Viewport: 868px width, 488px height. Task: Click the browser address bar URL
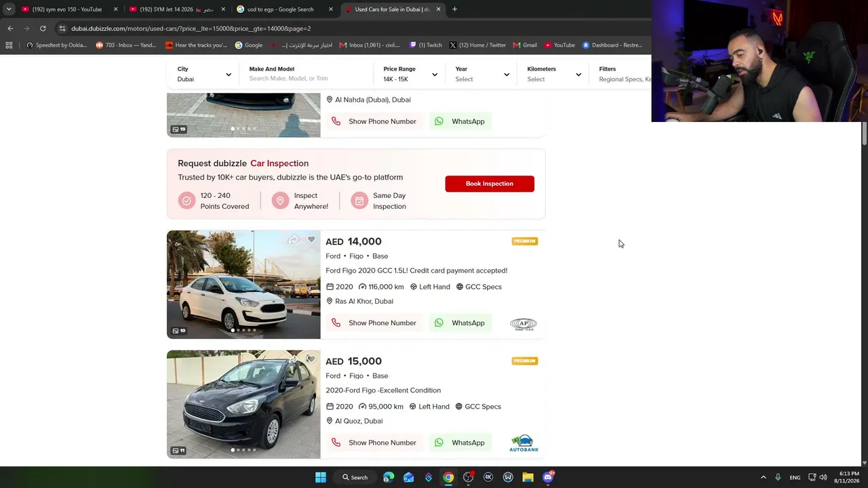(x=191, y=28)
